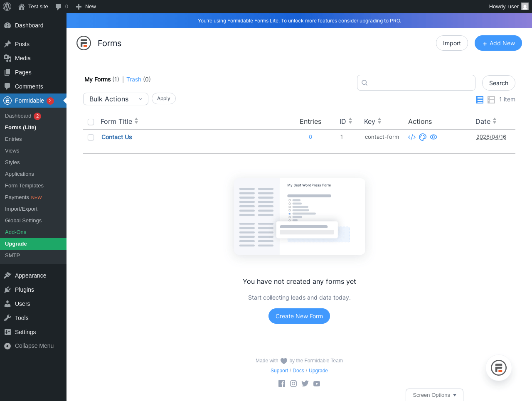Click the embed code icon for Contact Us
532x401 pixels.
click(x=412, y=137)
